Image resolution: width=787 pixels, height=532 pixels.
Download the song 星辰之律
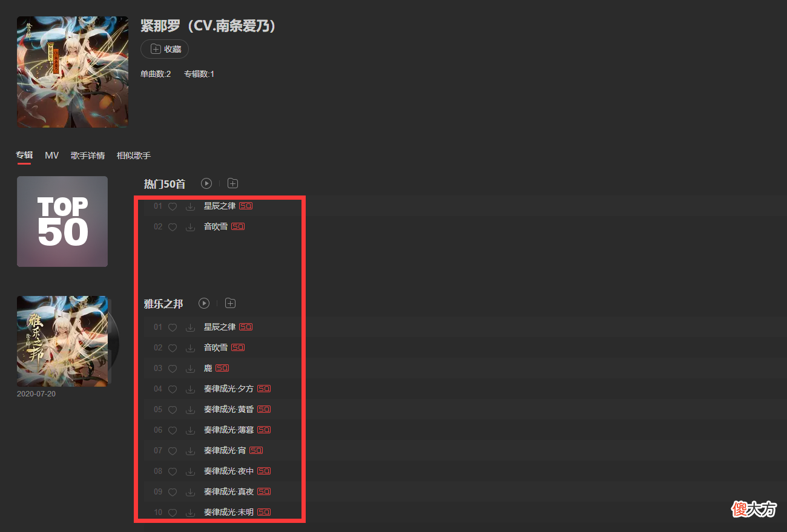point(190,206)
